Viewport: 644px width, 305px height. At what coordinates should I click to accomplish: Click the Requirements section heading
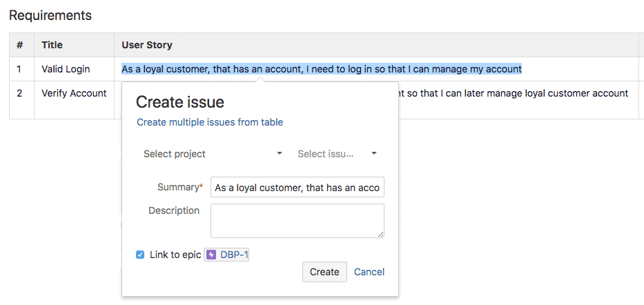[50, 14]
